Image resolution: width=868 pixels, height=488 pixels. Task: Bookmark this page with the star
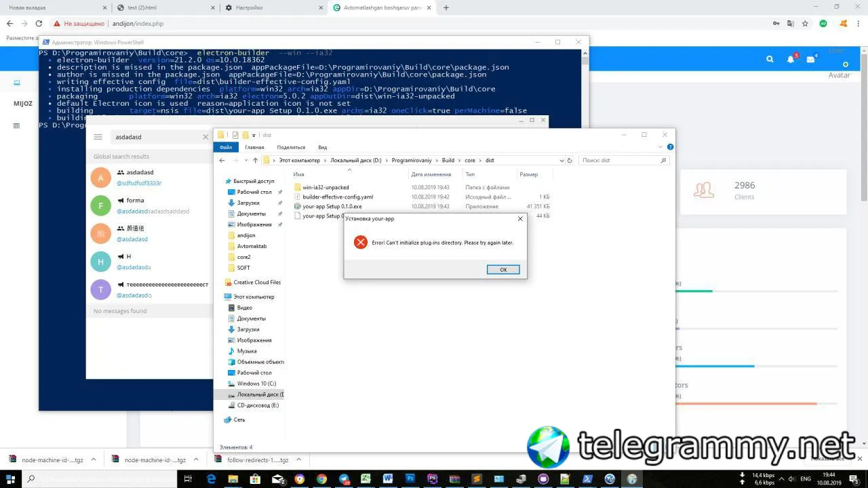tap(805, 24)
